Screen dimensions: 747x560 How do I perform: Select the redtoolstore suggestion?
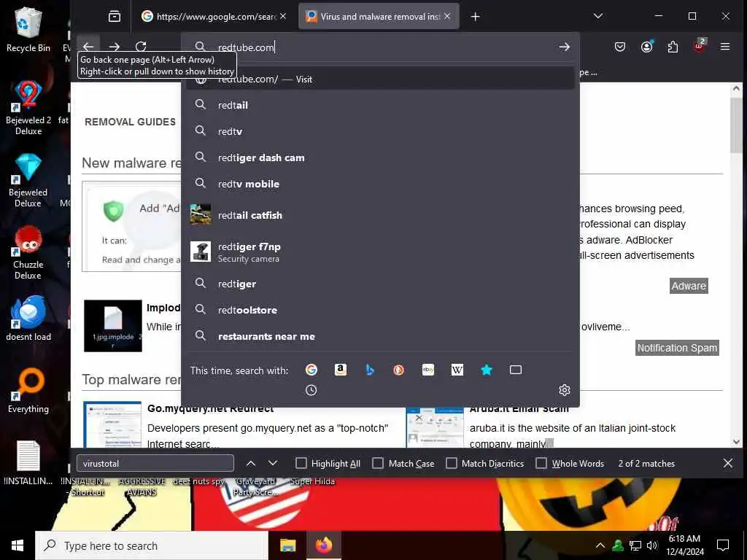click(380, 310)
